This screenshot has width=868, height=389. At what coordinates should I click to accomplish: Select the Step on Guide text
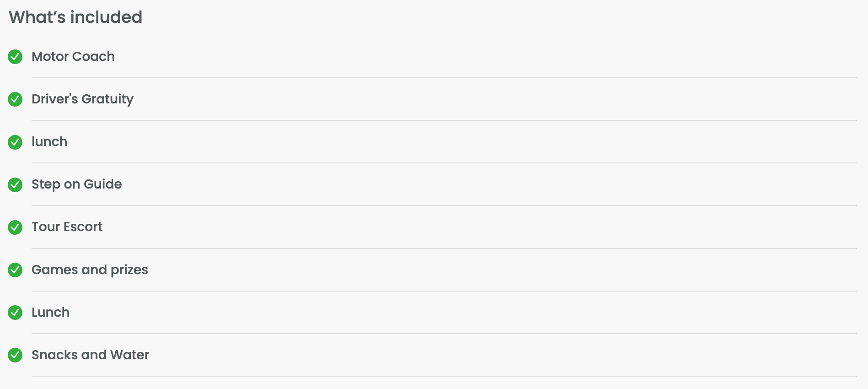(77, 184)
